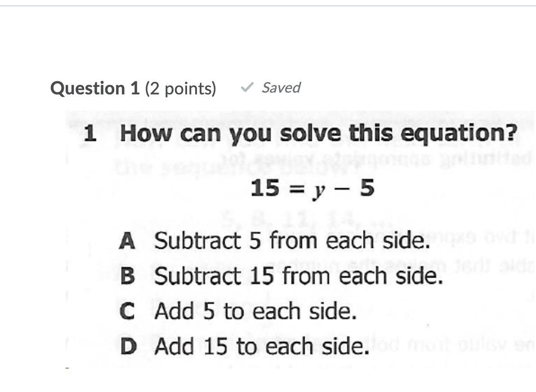The image size is (536, 392).
Task: Click the equation 15 = y − 5
Action: [312, 188]
